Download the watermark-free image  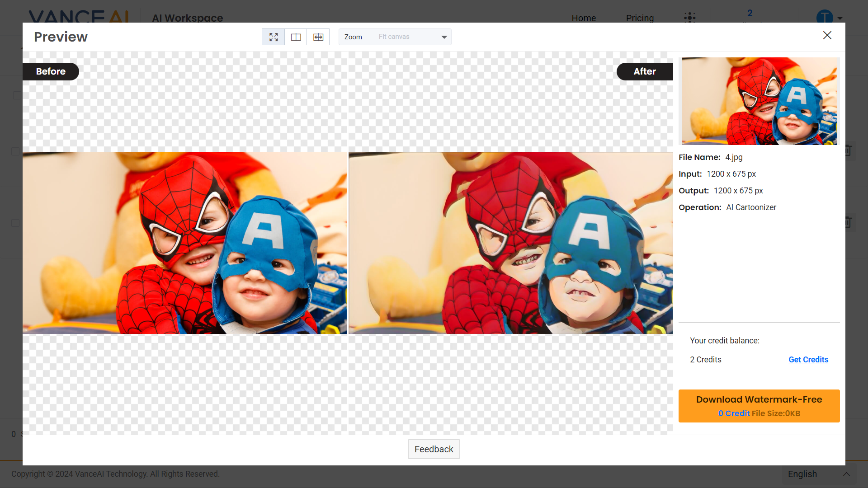click(759, 406)
